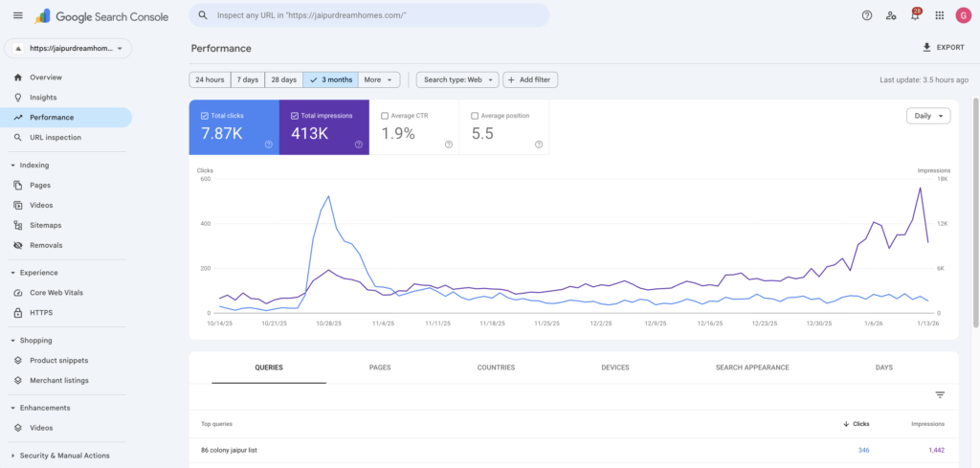Switch to the Countries tab

click(x=496, y=368)
